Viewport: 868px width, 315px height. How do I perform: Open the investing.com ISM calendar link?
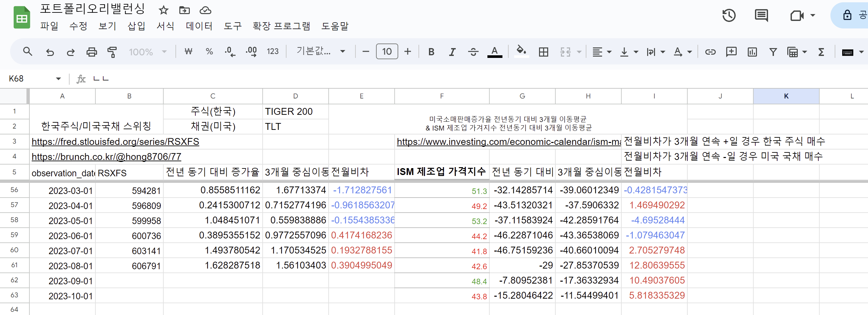click(x=508, y=142)
